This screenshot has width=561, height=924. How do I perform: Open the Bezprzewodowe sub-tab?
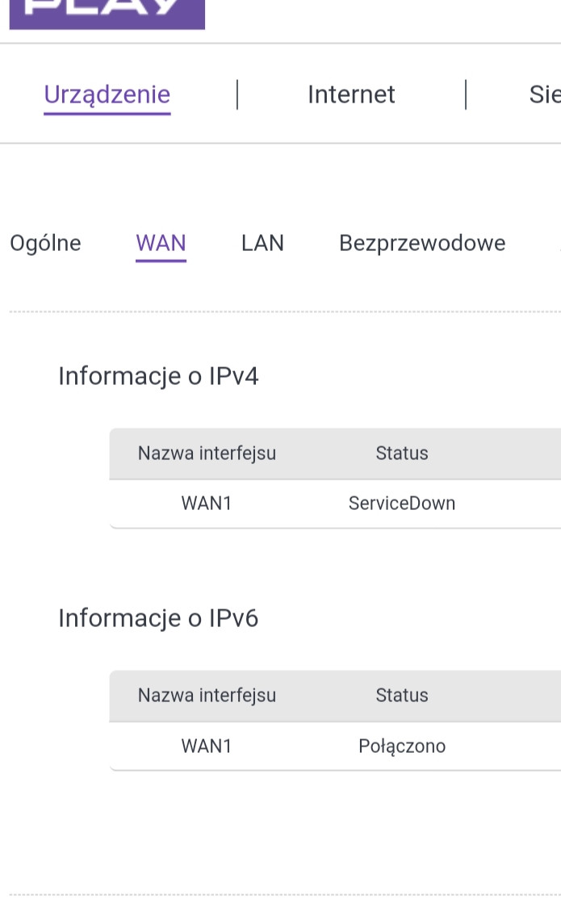[422, 244]
